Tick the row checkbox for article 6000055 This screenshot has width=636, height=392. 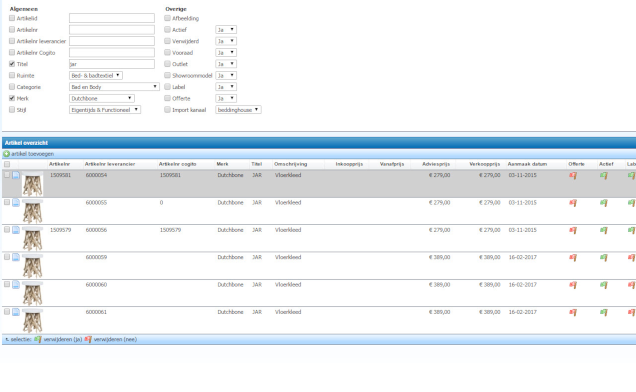click(x=7, y=202)
